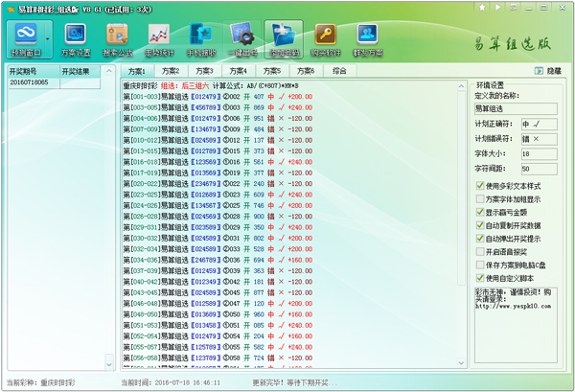Screen dimensions: 575x392
Task: Switch to the 综合 tab
Action: coord(338,71)
